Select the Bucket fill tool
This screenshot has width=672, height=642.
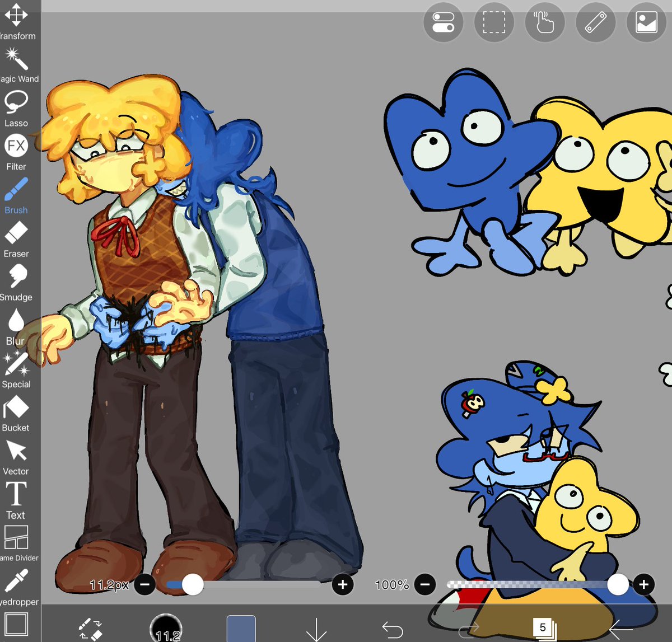16,414
